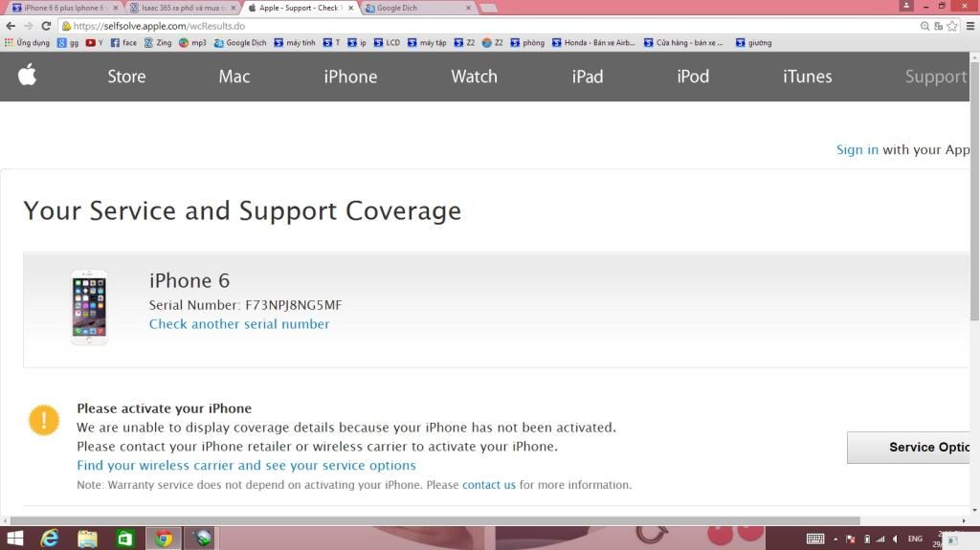Bookmark this page with the star icon

[x=952, y=26]
